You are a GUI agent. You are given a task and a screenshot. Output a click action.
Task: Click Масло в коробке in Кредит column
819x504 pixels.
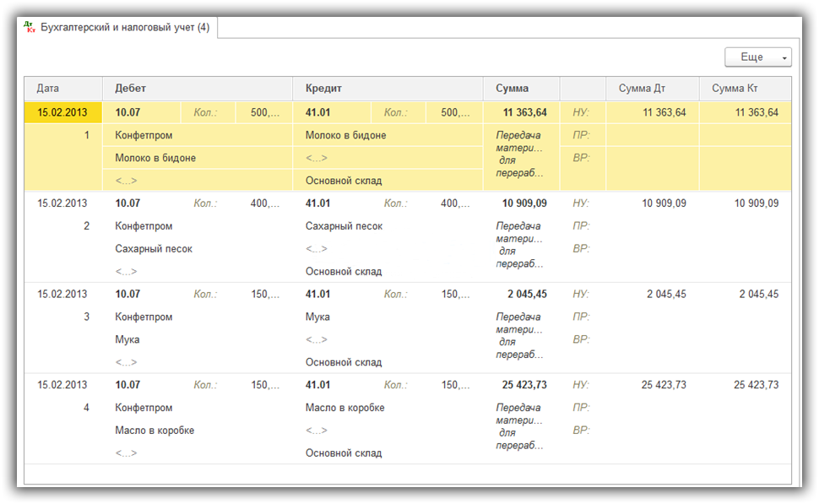pos(344,408)
